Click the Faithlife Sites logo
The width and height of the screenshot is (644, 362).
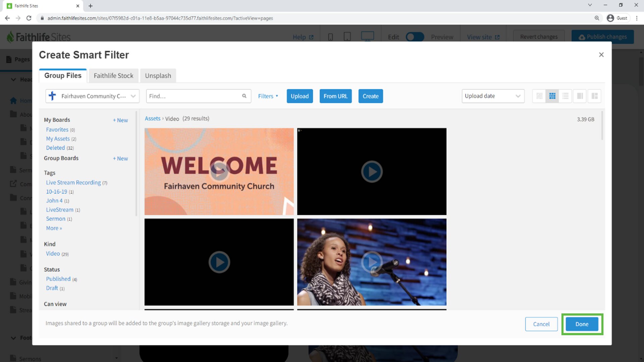[x=39, y=37]
